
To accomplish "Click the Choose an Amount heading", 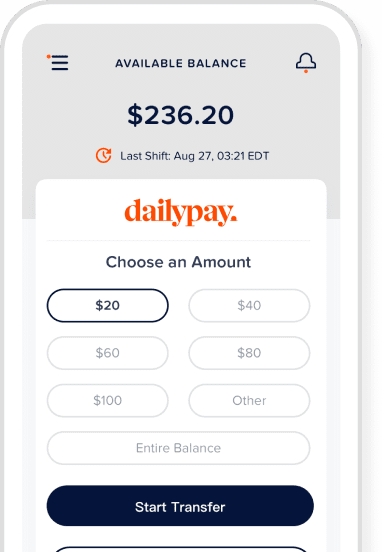I will [x=179, y=262].
